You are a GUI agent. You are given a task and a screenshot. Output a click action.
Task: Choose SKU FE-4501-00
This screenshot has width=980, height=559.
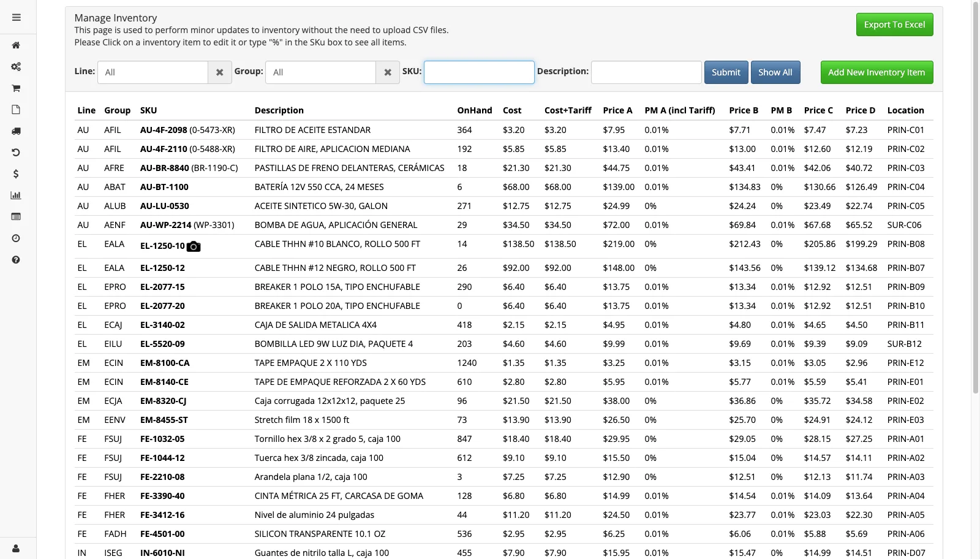coord(162,534)
